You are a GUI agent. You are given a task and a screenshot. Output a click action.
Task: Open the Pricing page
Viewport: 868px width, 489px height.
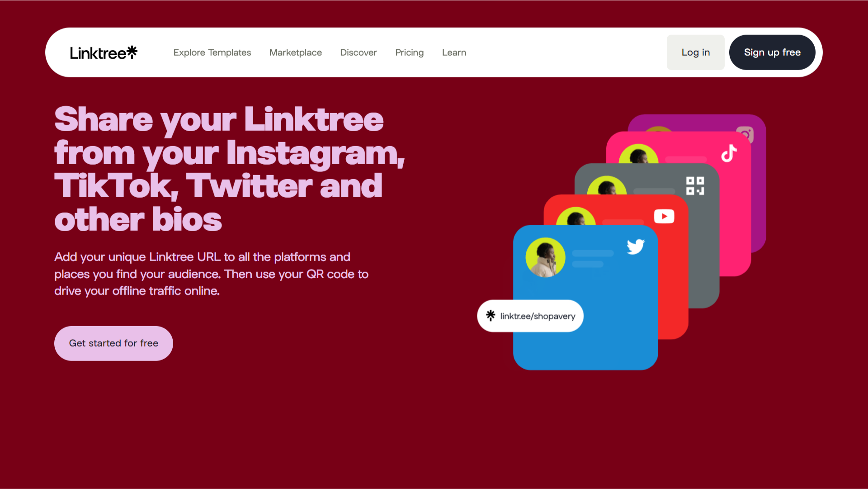(410, 52)
